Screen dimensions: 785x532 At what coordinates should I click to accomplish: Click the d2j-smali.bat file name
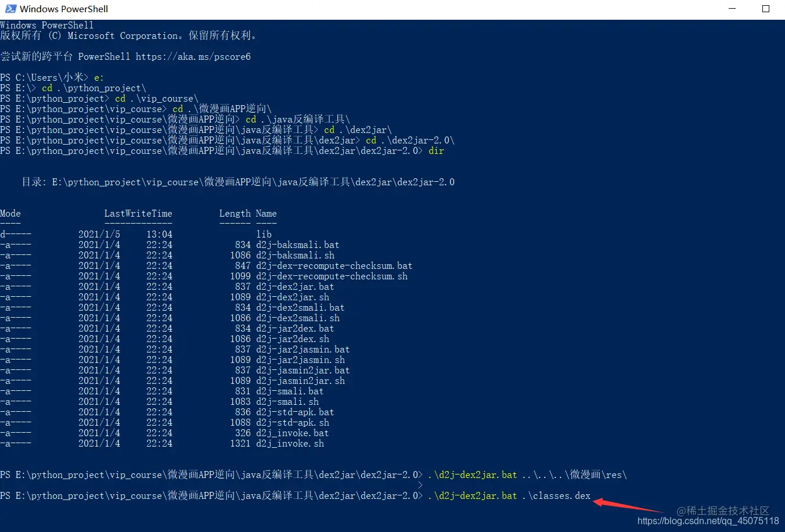[290, 391]
